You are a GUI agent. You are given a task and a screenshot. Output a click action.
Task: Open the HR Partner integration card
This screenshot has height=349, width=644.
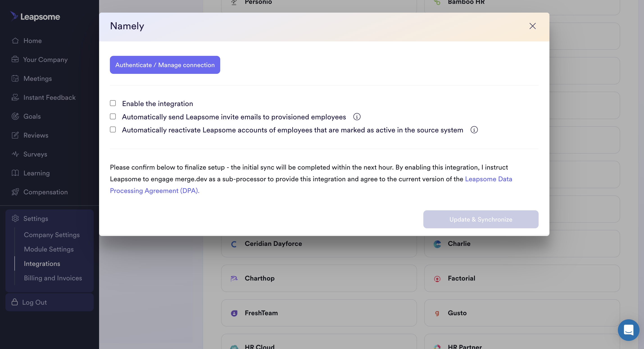[x=522, y=342]
